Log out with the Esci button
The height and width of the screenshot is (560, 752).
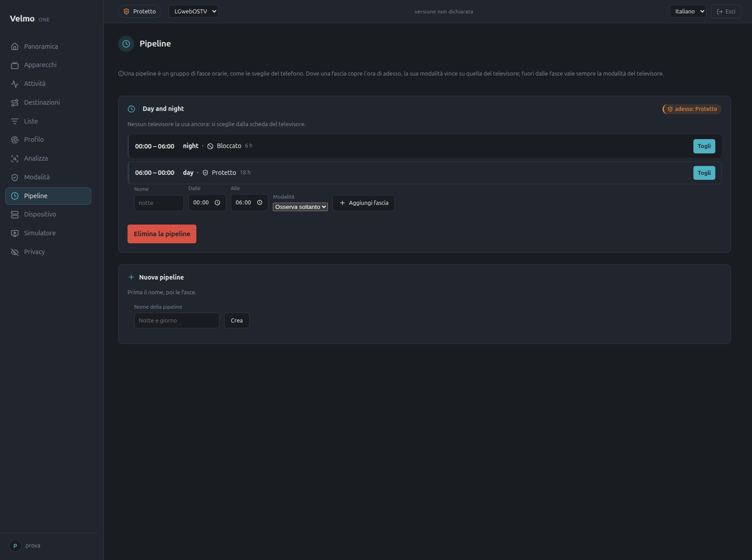[726, 12]
